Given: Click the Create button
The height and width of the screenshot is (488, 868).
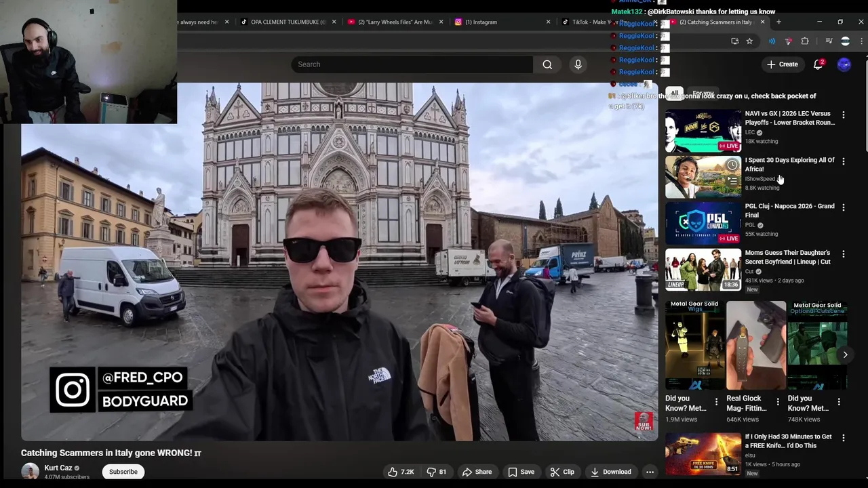Looking at the screenshot, I should (783, 64).
